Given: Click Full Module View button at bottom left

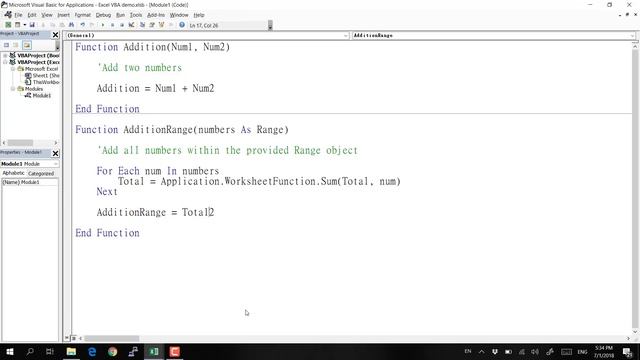Looking at the screenshot, I should (73, 338).
